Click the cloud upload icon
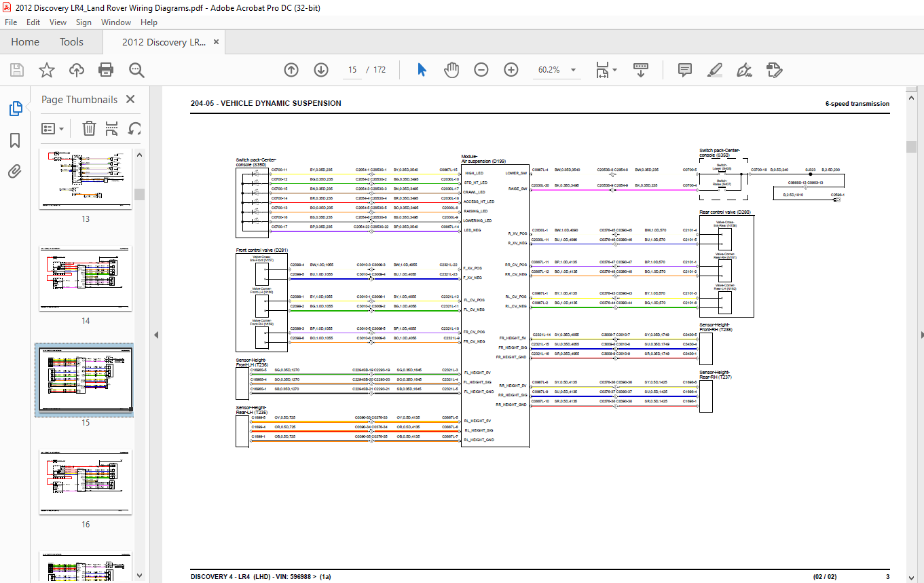This screenshot has height=583, width=924. point(77,70)
